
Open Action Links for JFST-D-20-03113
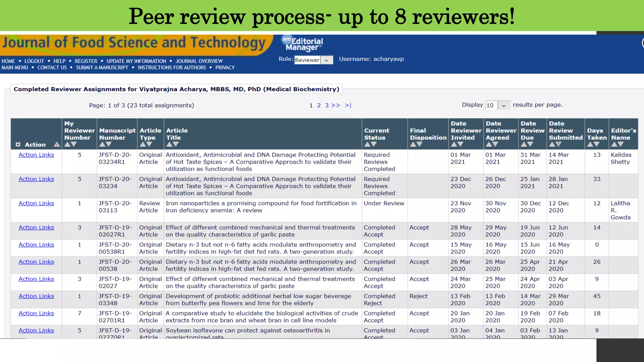(36, 203)
